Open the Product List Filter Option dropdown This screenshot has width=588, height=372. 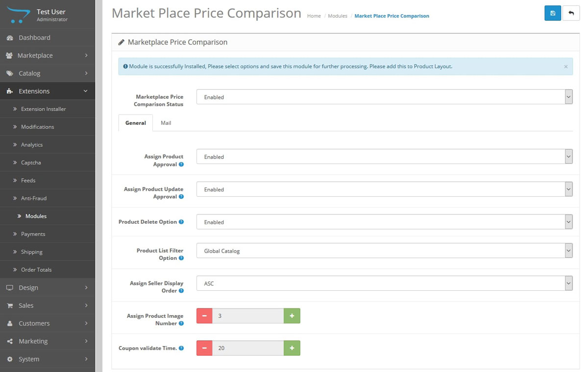384,251
